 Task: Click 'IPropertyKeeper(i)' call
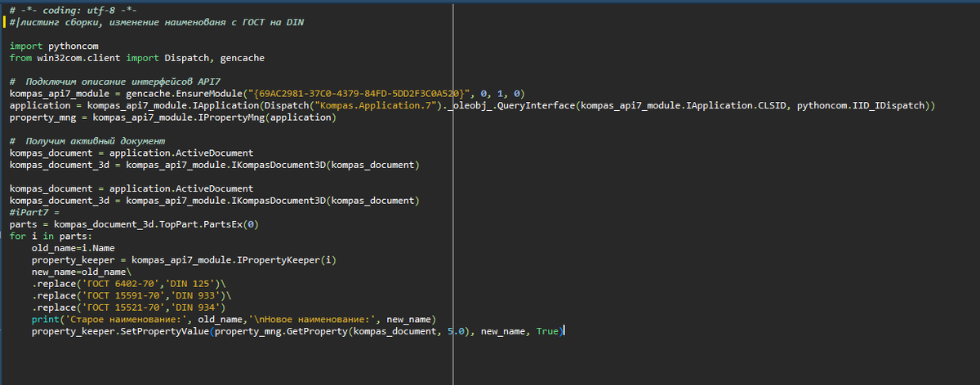287,259
